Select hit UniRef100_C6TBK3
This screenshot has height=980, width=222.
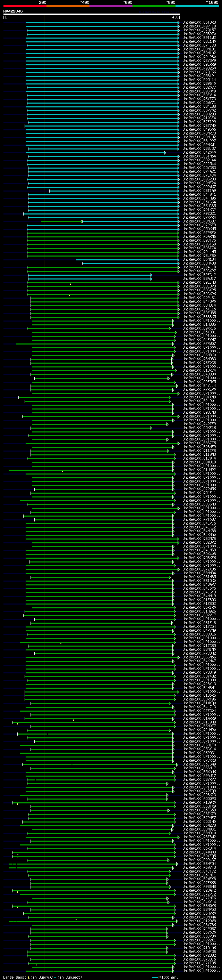pyautogui.click(x=199, y=23)
